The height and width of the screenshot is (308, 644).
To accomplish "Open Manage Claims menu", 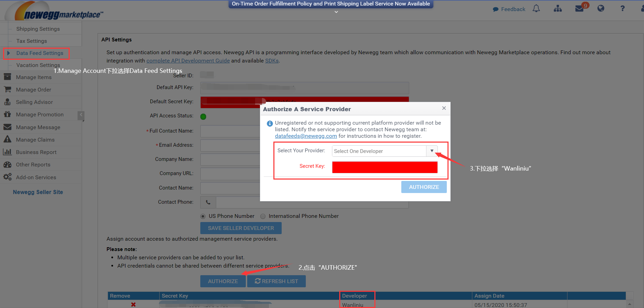I will (x=35, y=140).
